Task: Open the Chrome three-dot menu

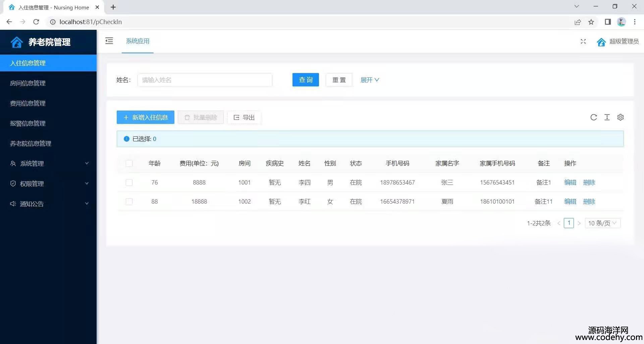Action: 635,22
